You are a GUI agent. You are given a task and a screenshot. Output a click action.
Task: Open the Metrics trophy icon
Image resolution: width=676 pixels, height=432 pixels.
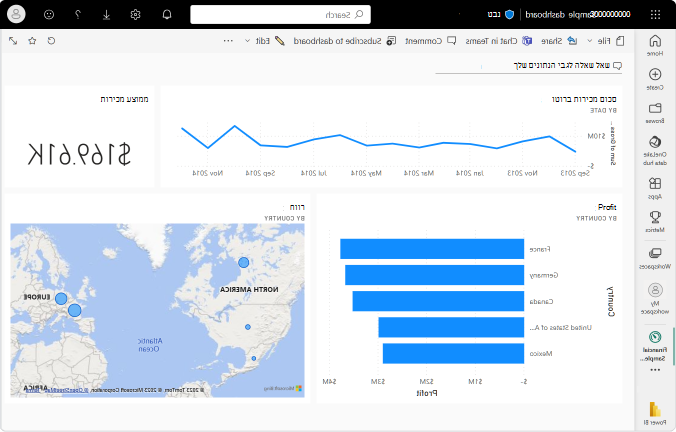click(x=655, y=217)
